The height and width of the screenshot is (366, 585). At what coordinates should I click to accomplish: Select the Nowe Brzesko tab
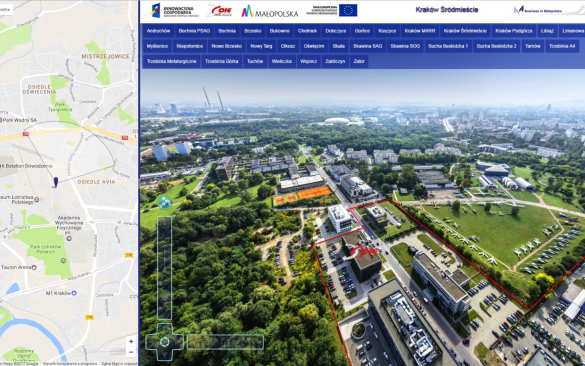(x=226, y=46)
